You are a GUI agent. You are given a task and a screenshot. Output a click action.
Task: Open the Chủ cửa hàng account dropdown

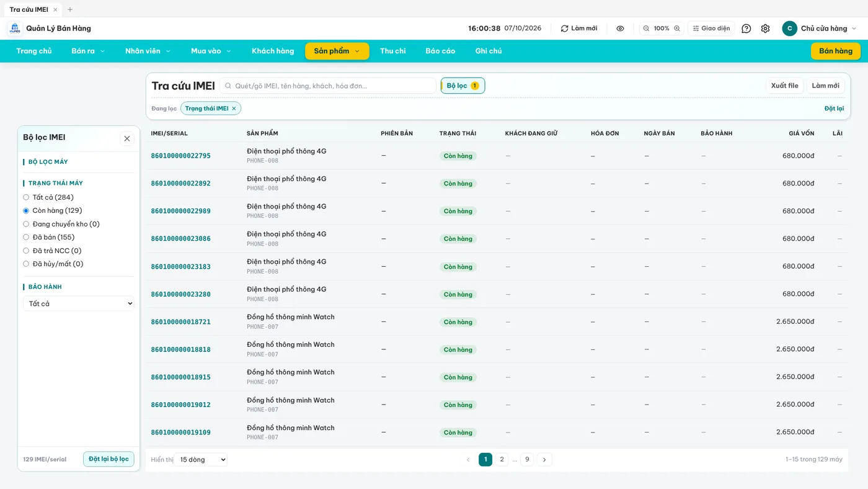pos(820,29)
